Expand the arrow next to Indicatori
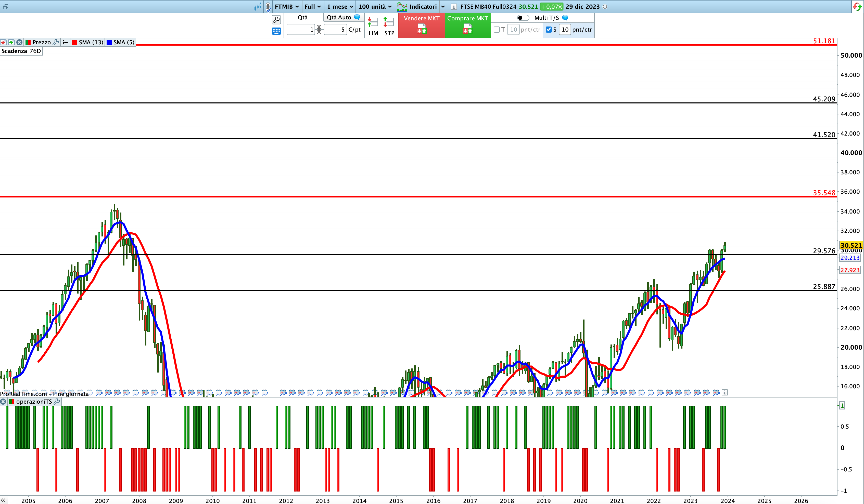864x504 pixels. coord(443,7)
